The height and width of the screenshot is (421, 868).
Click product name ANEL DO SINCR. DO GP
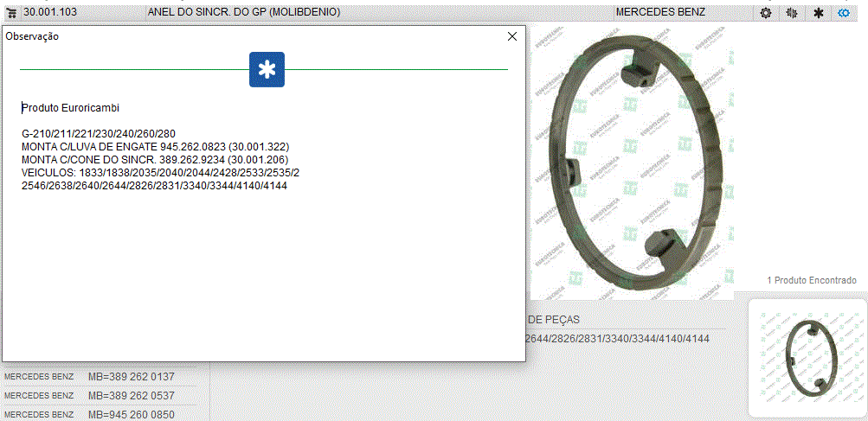(x=243, y=12)
